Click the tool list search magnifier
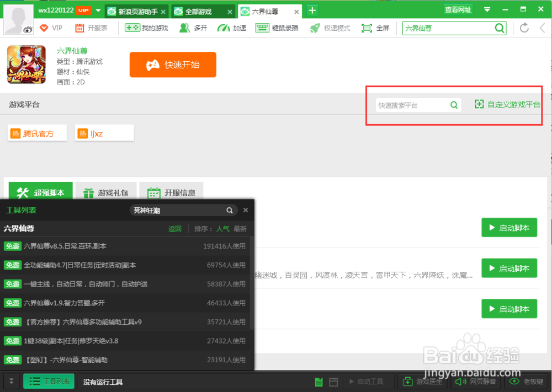552x392 pixels. [x=230, y=210]
